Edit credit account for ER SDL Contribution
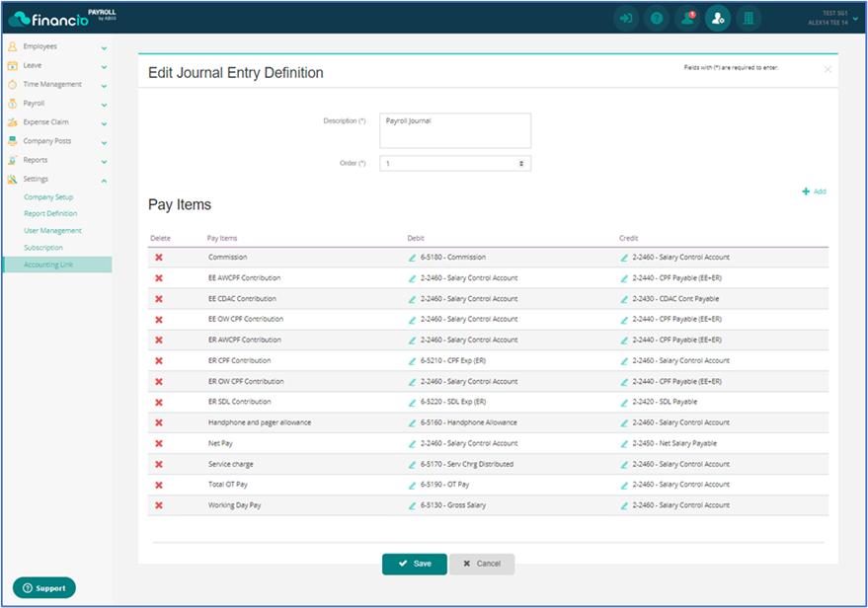868x608 pixels. click(x=624, y=402)
